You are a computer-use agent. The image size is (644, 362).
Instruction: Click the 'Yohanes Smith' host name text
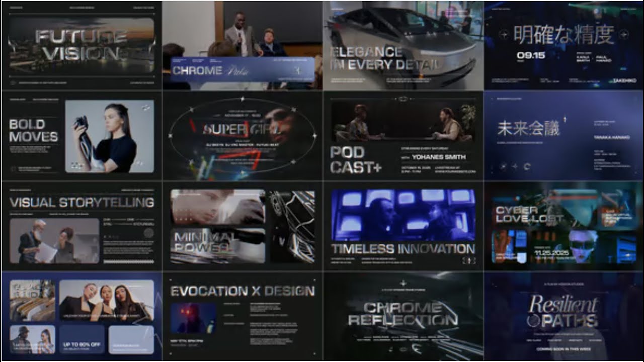coord(438,157)
